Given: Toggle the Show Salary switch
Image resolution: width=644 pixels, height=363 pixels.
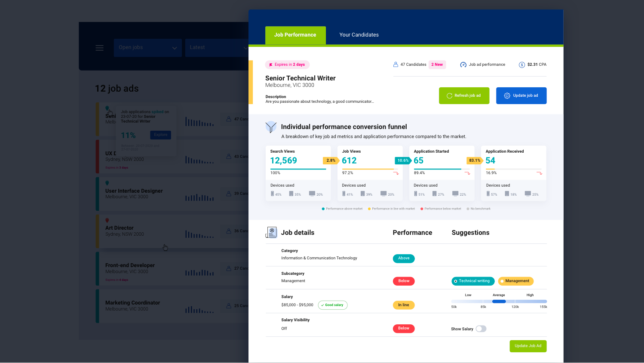Looking at the screenshot, I should coord(481,329).
